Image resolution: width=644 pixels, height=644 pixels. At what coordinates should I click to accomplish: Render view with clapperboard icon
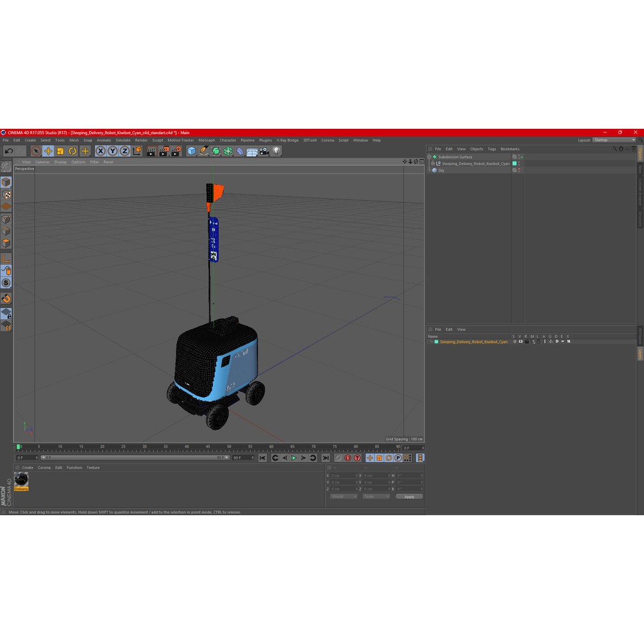tap(151, 151)
